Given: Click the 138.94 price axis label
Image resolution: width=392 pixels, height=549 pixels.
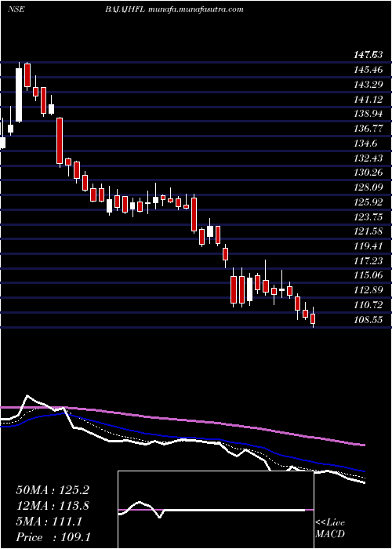Looking at the screenshot, I should pyautogui.click(x=368, y=115).
